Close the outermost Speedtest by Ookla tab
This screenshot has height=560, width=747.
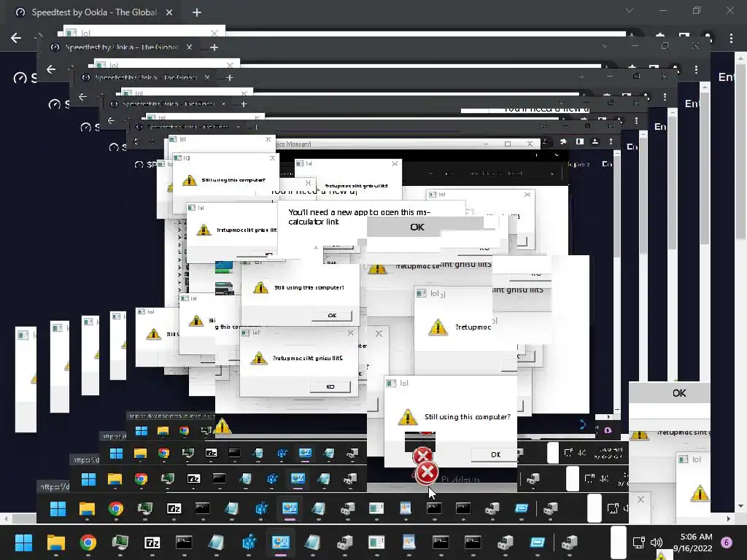(x=169, y=12)
